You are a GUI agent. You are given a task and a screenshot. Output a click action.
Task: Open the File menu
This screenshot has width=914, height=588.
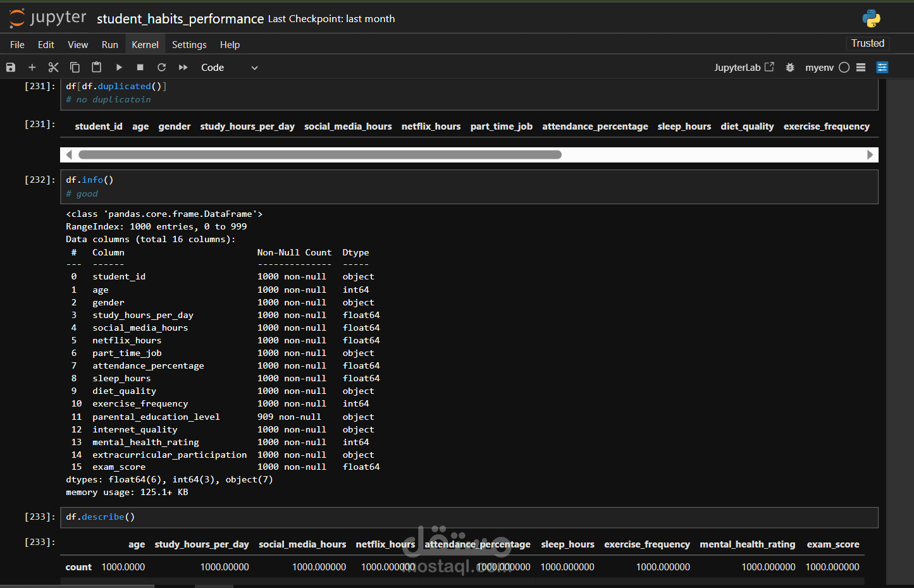17,45
